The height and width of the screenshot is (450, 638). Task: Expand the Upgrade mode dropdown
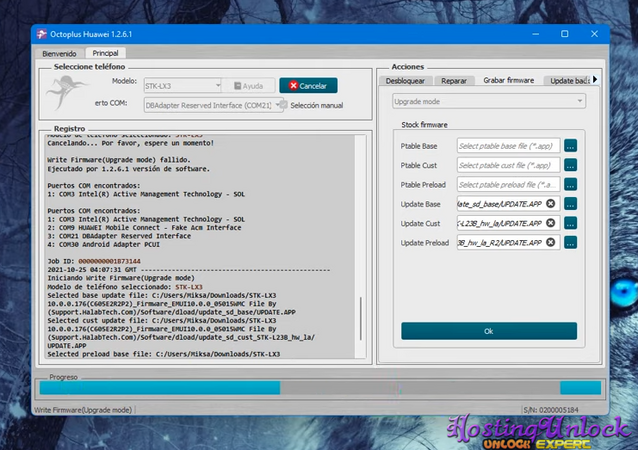487,101
